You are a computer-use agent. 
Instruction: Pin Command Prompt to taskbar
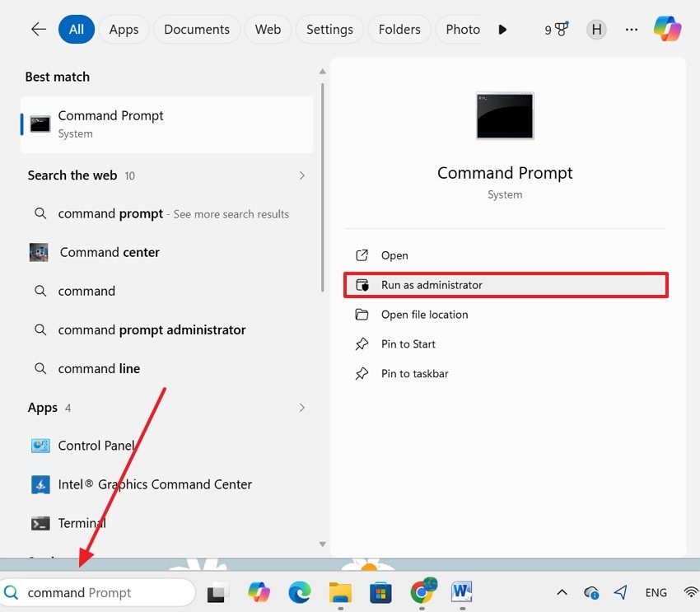(x=506, y=374)
